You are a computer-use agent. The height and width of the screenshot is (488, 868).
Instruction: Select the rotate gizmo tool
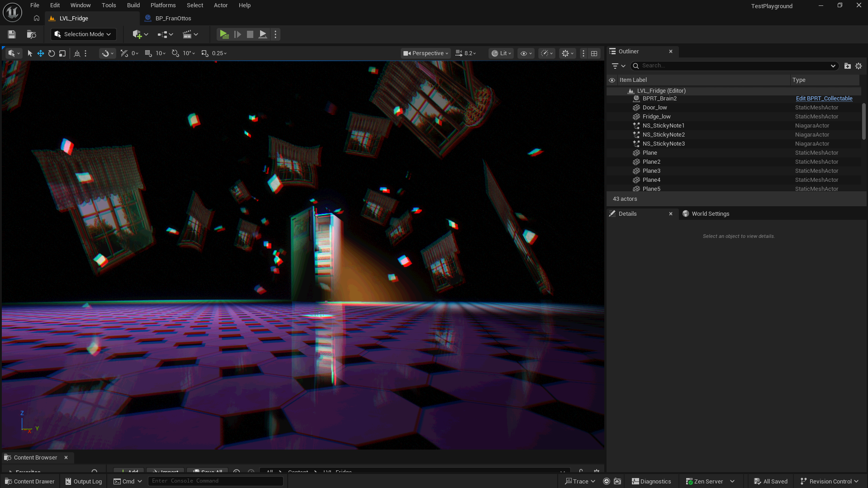point(52,53)
